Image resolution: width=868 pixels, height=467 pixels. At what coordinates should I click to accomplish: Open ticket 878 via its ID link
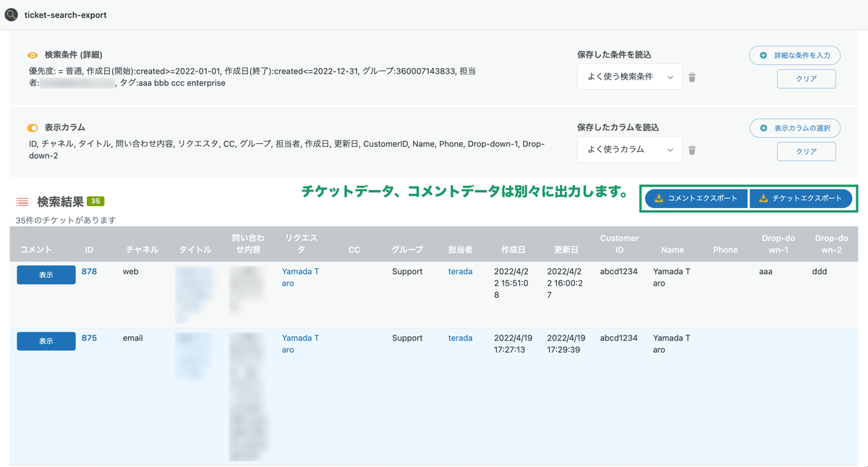pos(90,271)
